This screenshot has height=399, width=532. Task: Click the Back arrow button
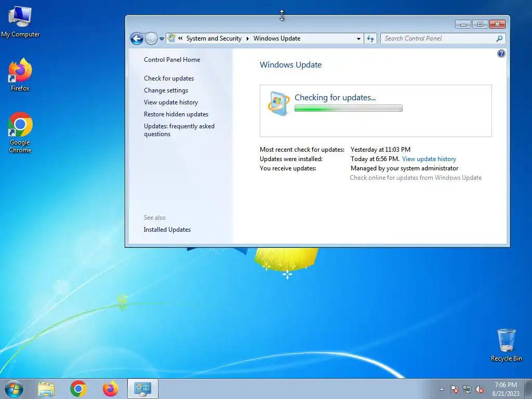[137, 38]
